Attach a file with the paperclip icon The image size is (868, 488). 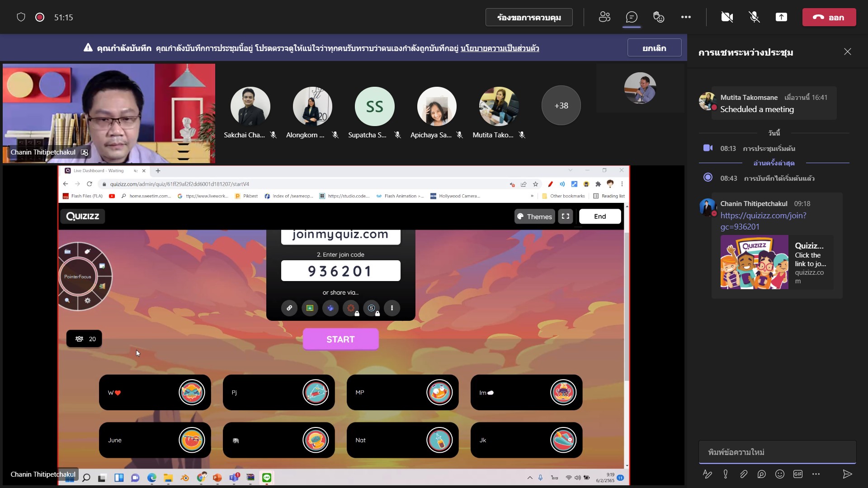click(x=744, y=474)
